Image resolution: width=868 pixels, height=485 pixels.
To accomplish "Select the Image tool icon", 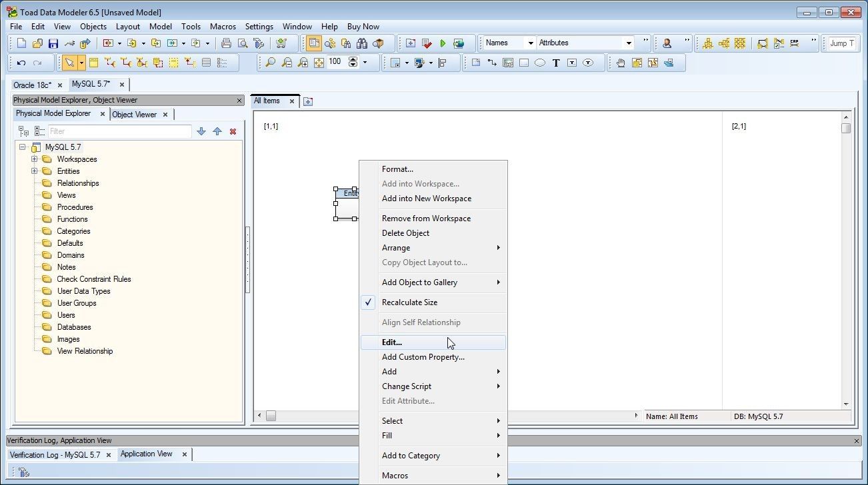I will pos(508,63).
